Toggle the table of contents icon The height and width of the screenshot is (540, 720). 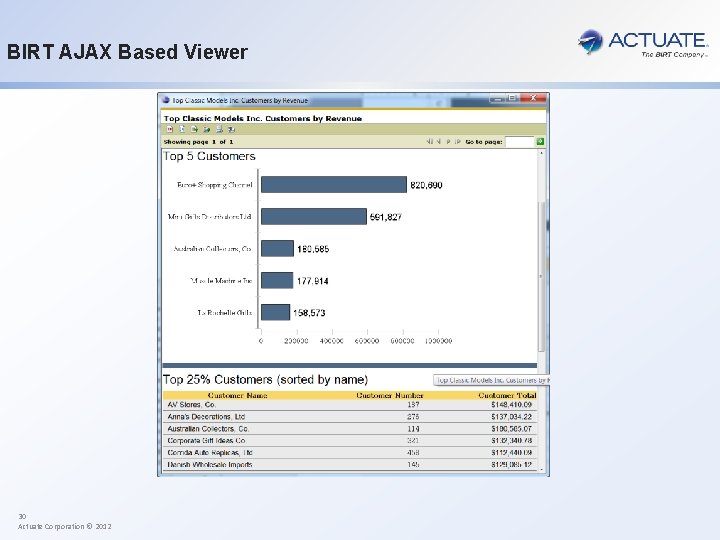[x=170, y=129]
